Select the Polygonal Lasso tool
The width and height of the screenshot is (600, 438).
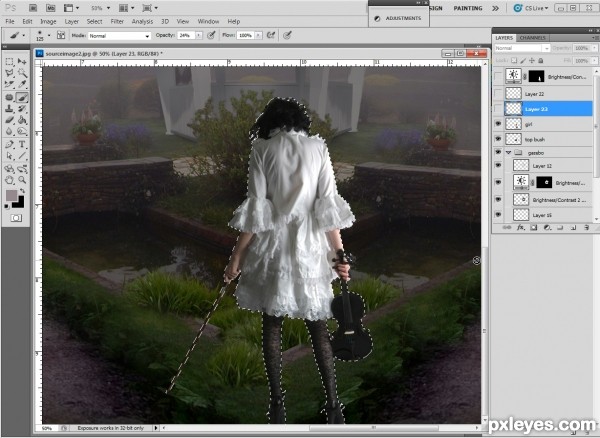pyautogui.click(x=9, y=73)
